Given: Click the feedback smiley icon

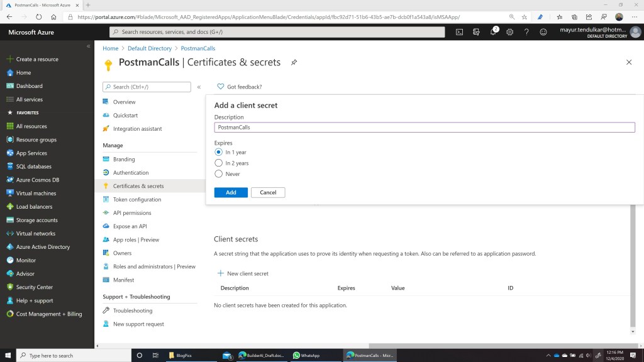Looking at the screenshot, I should coord(543,32).
